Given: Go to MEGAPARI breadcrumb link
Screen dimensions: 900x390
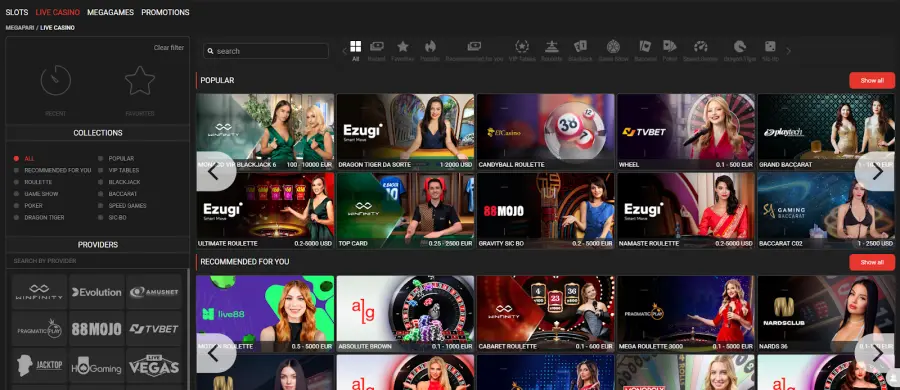Looking at the screenshot, I should [x=20, y=28].
